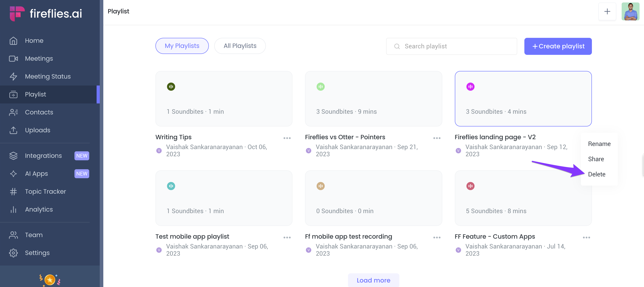Open the Writing Tips playlist card
Screen dimensions: 644x287
click(x=224, y=99)
